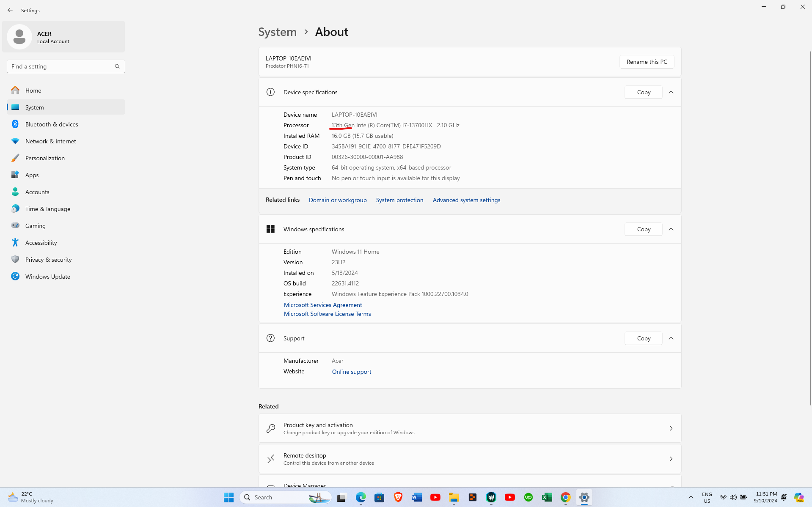
Task: Open the Wi-Fi network tray icon
Action: click(723, 497)
